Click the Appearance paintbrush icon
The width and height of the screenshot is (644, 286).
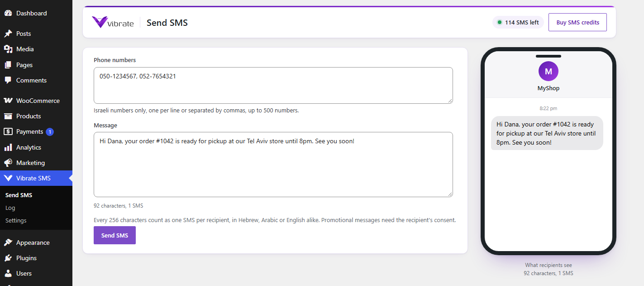(8, 242)
